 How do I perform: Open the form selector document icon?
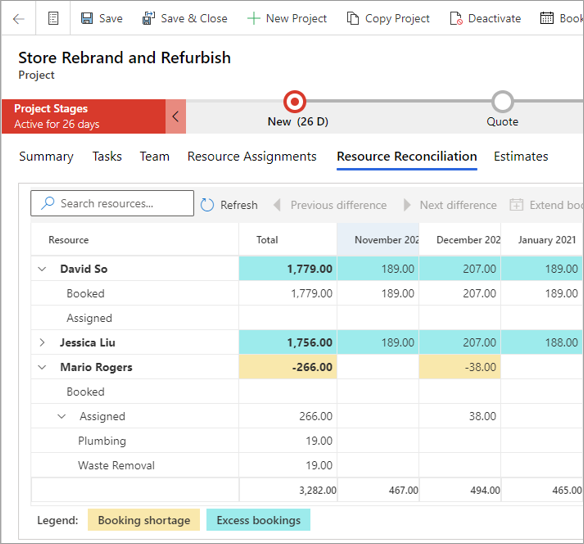53,18
